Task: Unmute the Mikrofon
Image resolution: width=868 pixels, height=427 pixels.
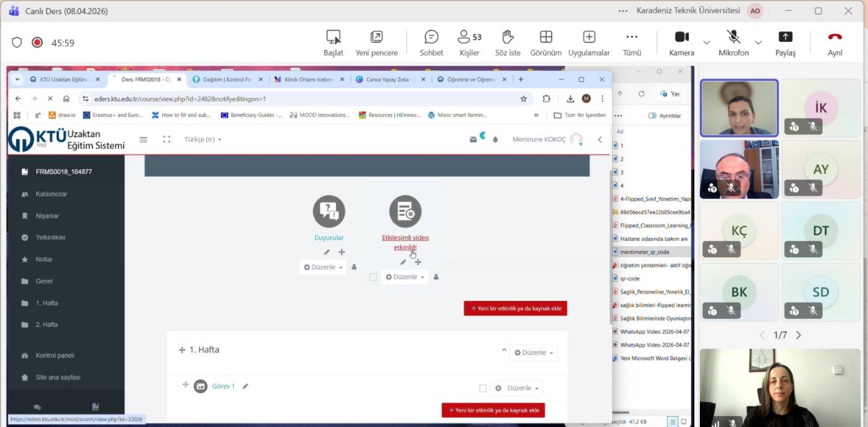Action: pyautogui.click(x=733, y=43)
